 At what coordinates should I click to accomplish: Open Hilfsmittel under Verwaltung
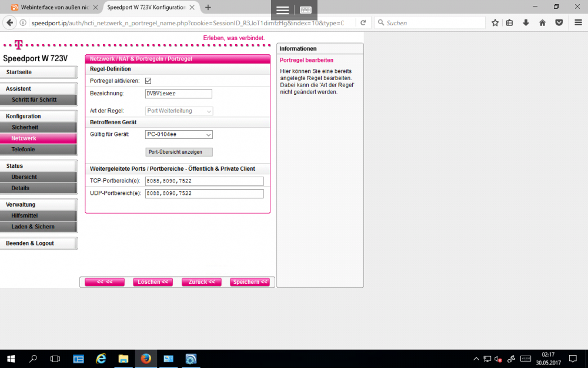click(39, 216)
